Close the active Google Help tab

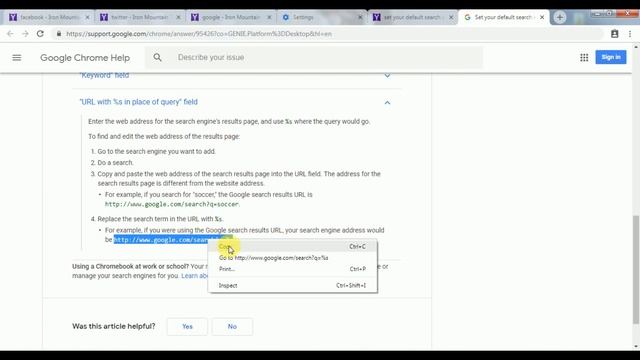click(542, 17)
